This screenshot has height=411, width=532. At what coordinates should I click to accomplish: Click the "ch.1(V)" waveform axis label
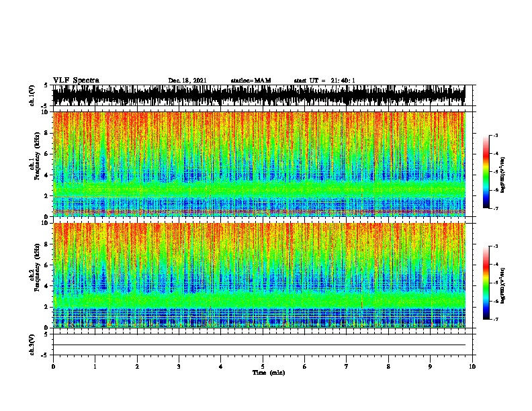click(x=32, y=95)
